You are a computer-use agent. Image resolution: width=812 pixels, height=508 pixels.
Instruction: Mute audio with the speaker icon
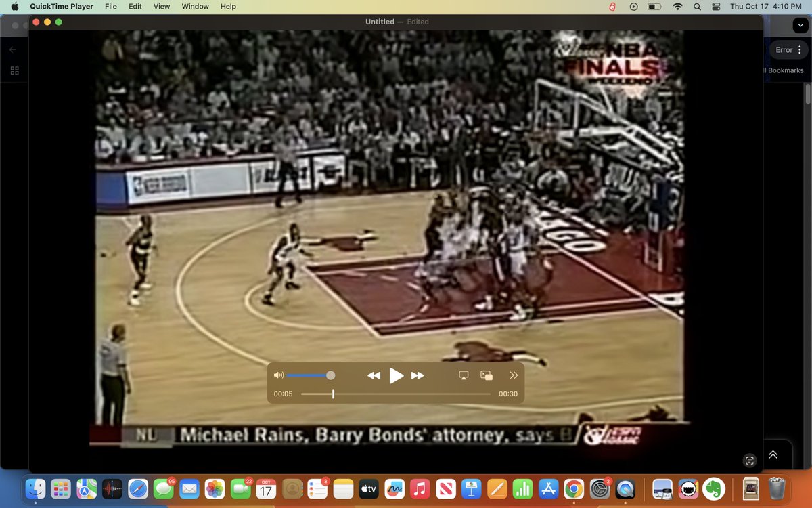coord(278,375)
